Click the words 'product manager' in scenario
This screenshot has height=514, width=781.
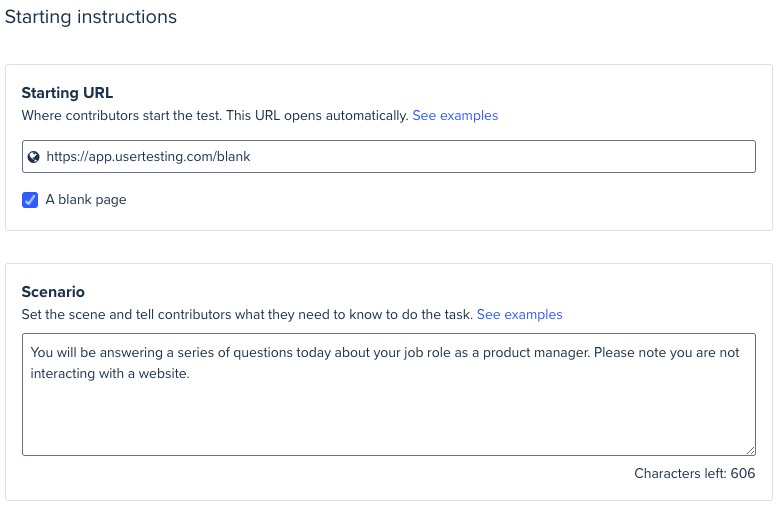click(x=536, y=353)
